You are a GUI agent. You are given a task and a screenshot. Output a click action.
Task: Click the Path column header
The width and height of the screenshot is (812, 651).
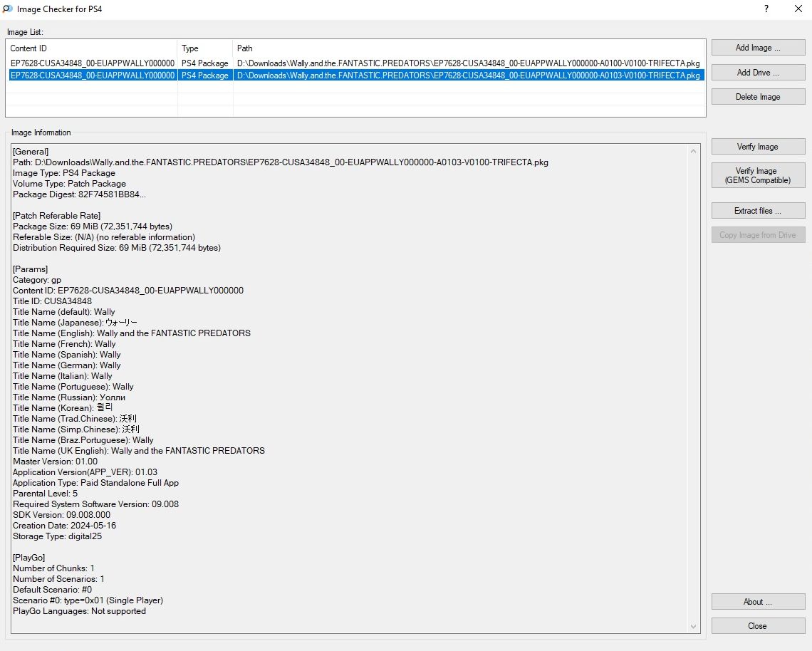[x=469, y=48]
